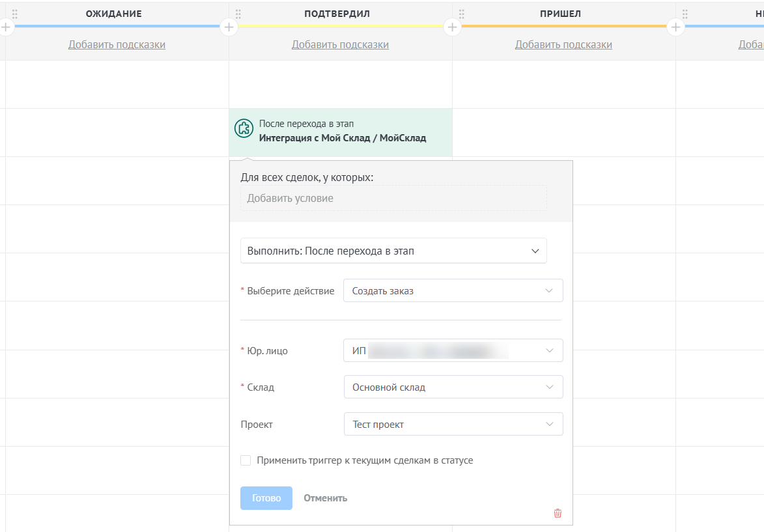Open 'Выберите действие' dropdown with Создать заказ
Image resolution: width=764 pixels, height=532 pixels.
click(x=453, y=291)
